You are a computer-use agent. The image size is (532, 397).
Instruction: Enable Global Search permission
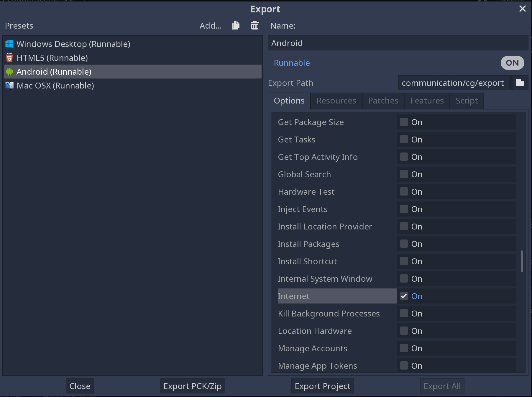[x=404, y=174]
